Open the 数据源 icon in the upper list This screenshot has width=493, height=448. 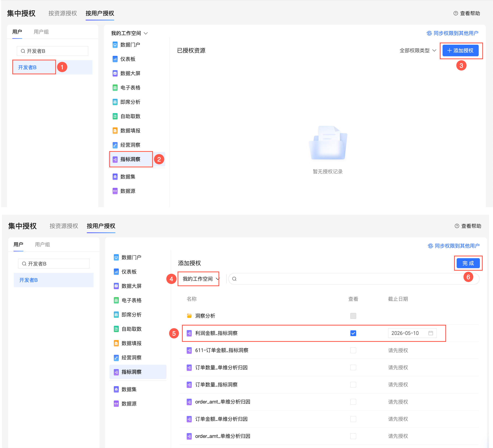(115, 191)
